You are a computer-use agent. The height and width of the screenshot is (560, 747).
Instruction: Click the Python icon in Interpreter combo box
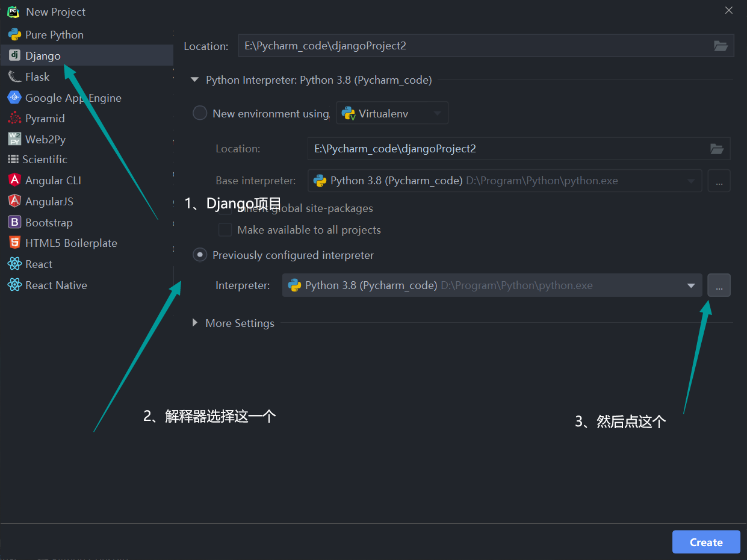click(294, 285)
